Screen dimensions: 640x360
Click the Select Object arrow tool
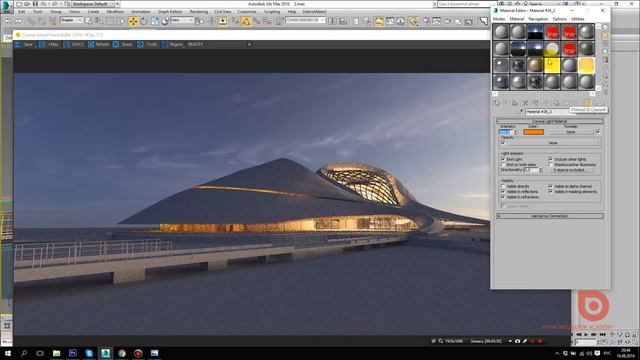[89, 21]
